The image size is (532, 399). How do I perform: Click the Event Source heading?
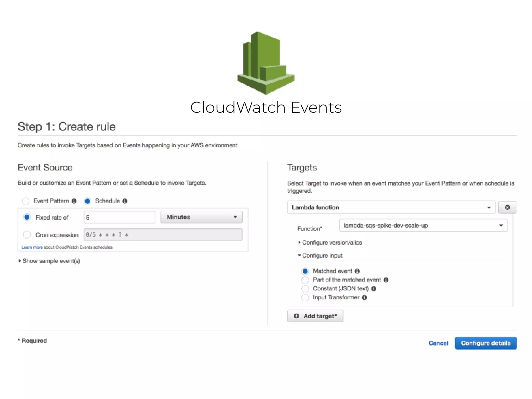pyautogui.click(x=45, y=168)
